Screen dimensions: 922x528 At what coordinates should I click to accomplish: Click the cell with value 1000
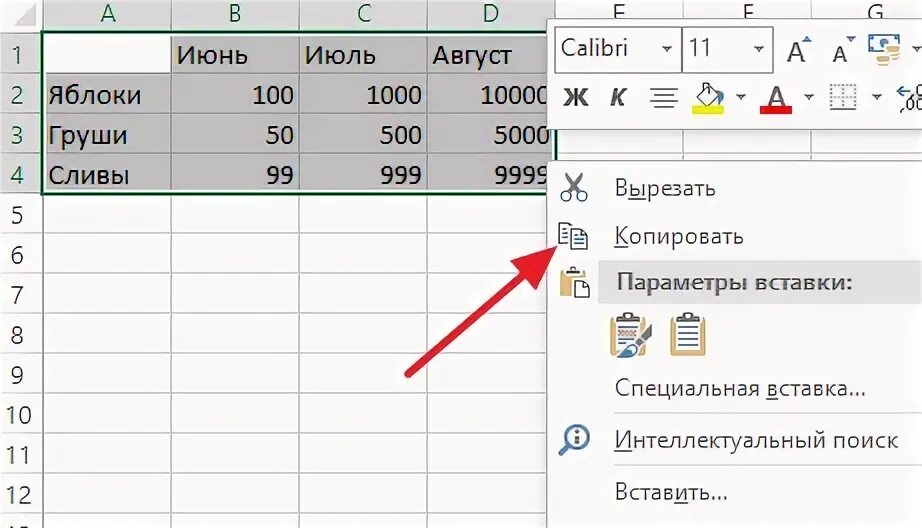pyautogui.click(x=363, y=94)
